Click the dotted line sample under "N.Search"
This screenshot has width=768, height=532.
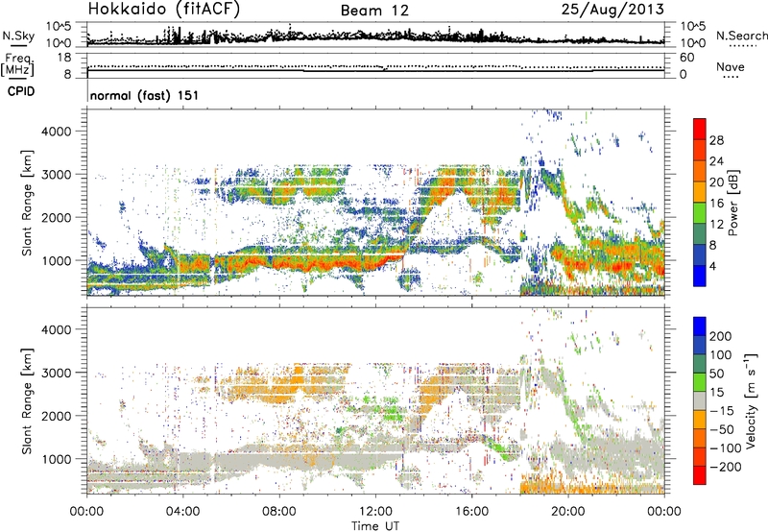(x=743, y=46)
